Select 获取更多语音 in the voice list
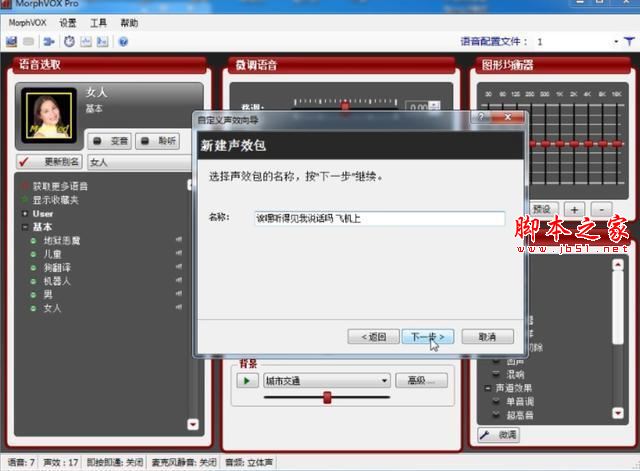The image size is (640, 471). pyautogui.click(x=60, y=187)
